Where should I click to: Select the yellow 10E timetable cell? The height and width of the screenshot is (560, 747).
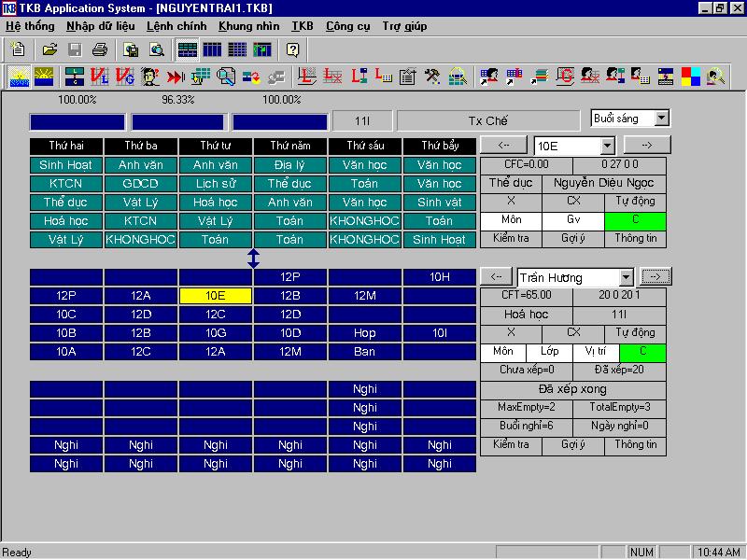[x=216, y=296]
